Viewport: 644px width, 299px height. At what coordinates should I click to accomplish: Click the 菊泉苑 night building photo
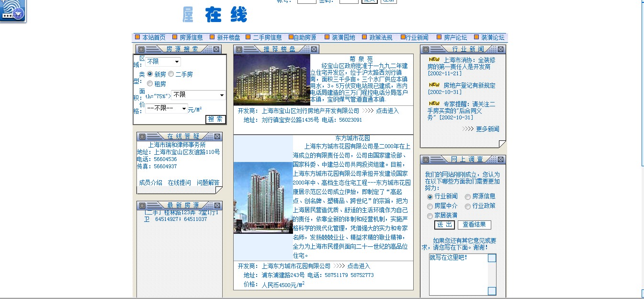272,80
